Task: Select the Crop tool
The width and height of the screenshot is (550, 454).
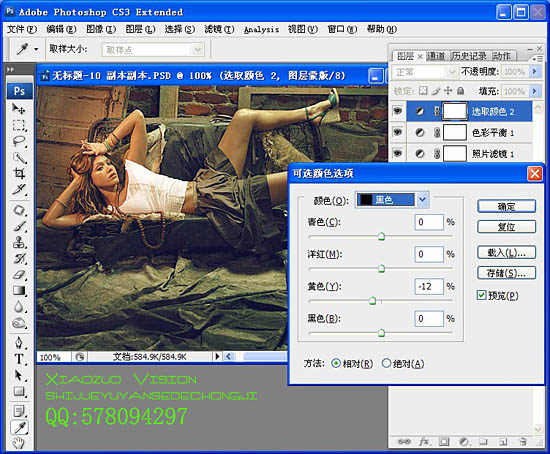Action: (19, 173)
